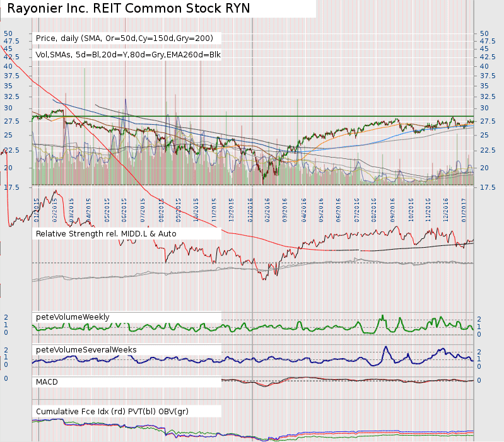The height and width of the screenshot is (442, 504).
Task: Click the left price axis value 47.5
Action: pyautogui.click(x=11, y=41)
